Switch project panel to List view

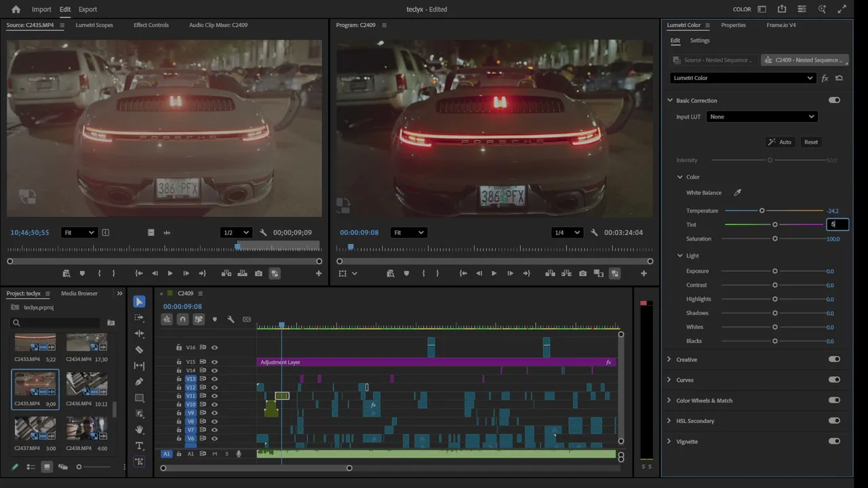pyautogui.click(x=31, y=466)
